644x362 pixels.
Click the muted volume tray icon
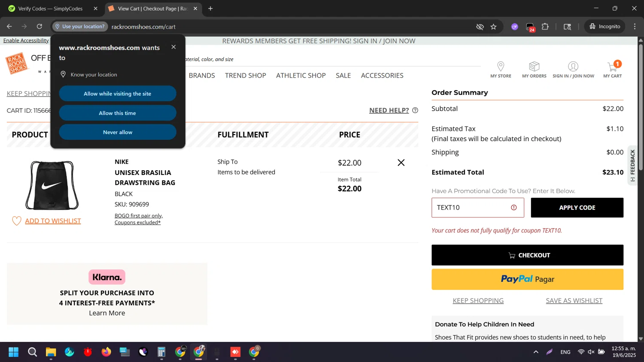point(591,352)
